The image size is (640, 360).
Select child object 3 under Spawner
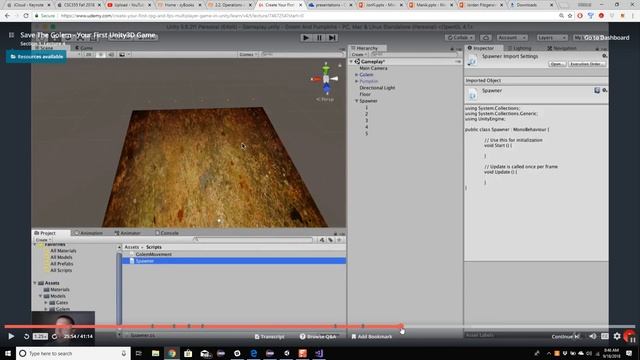(366, 120)
